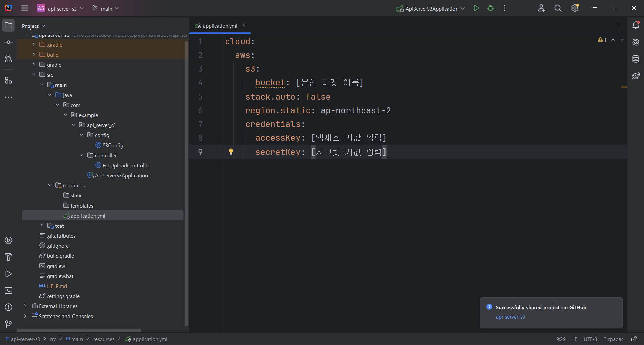
Task: Open the Build hammer tool window
Action: 9,257
